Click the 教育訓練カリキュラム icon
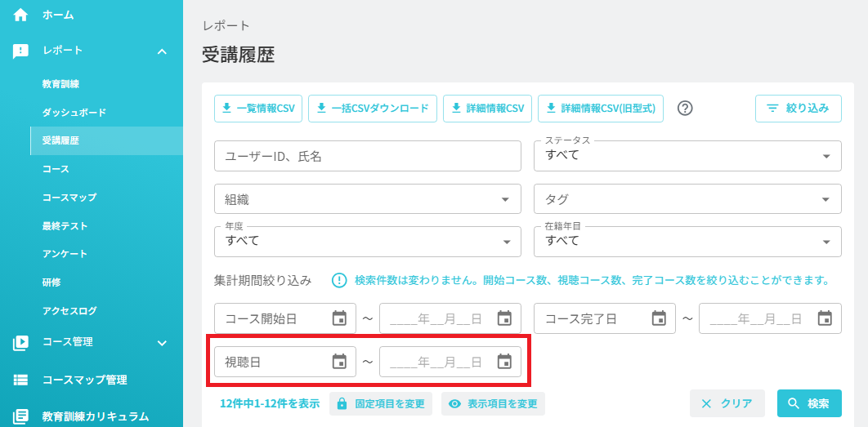The image size is (868, 427). pos(20,416)
